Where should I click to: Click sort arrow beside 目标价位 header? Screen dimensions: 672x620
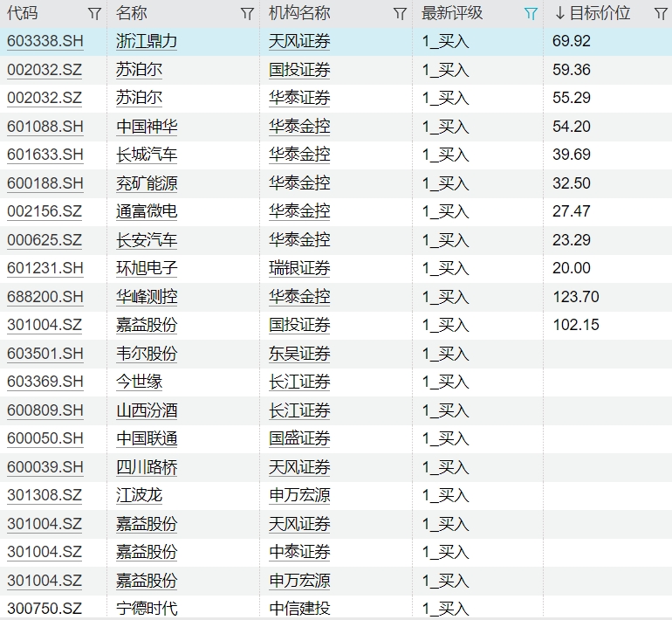(559, 13)
